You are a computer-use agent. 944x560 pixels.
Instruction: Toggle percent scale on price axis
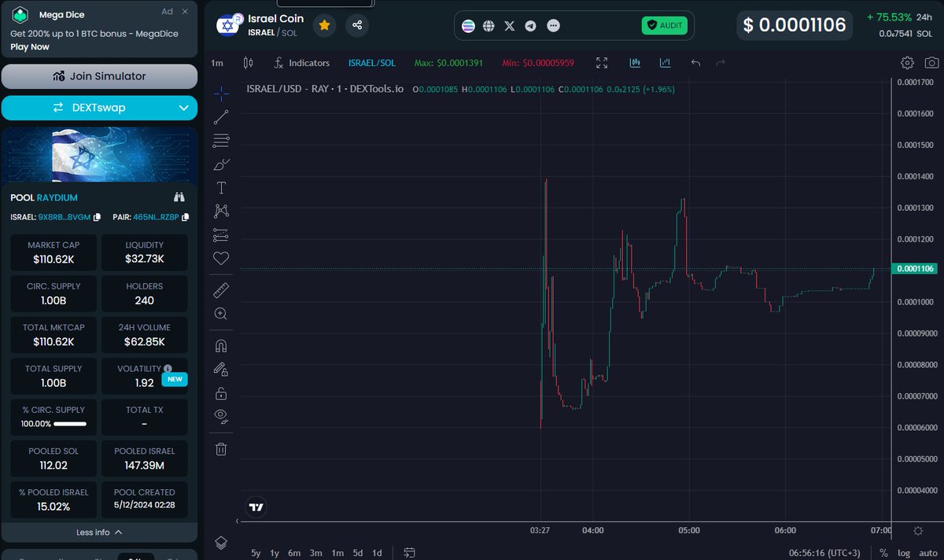(x=883, y=553)
